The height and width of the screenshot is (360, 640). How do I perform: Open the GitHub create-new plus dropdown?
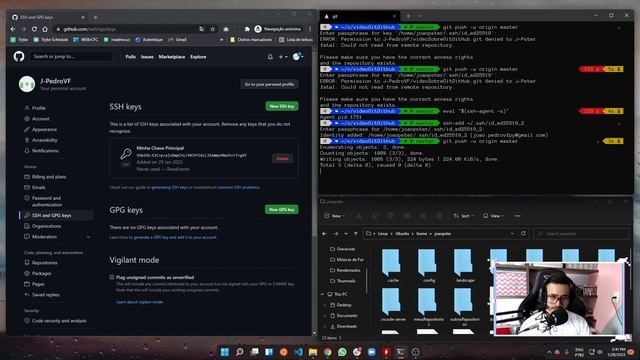click(283, 57)
